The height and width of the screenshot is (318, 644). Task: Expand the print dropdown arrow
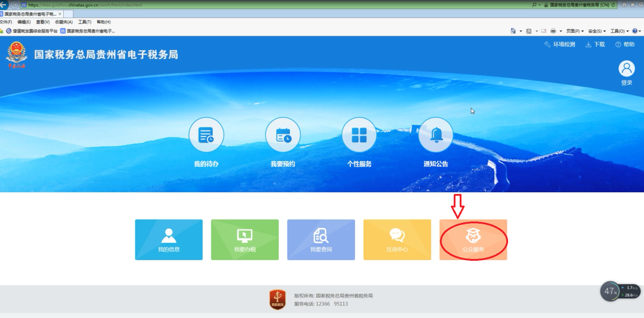561,31
